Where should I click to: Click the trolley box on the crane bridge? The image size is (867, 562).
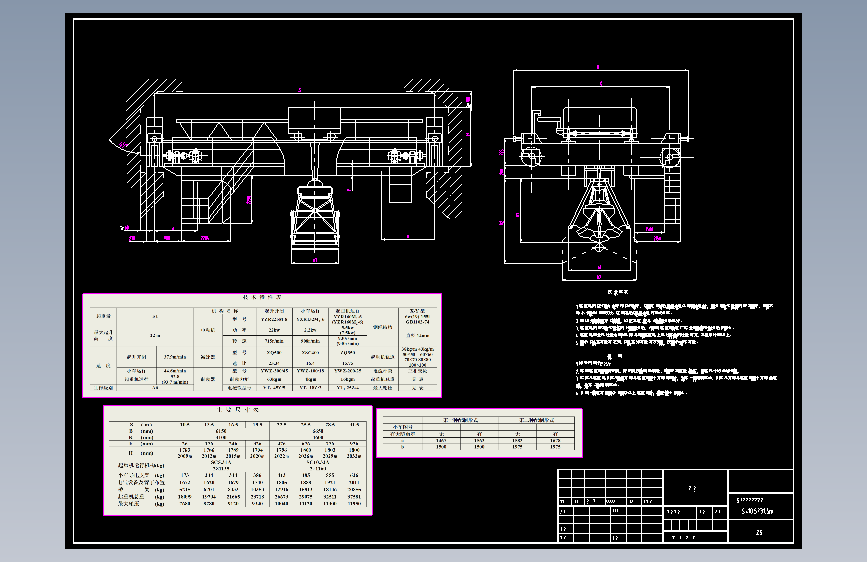[x=314, y=120]
